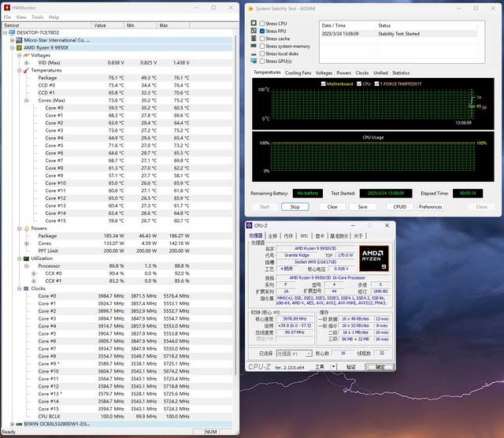This screenshot has height=438, width=504.
Task: Open the File menu in HWMonitor
Action: [x=7, y=17]
